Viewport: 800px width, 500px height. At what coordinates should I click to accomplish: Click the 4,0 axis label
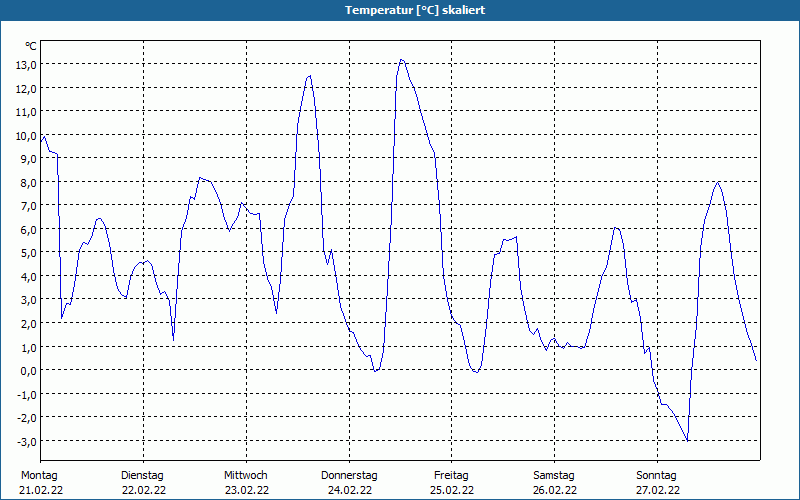coord(28,277)
